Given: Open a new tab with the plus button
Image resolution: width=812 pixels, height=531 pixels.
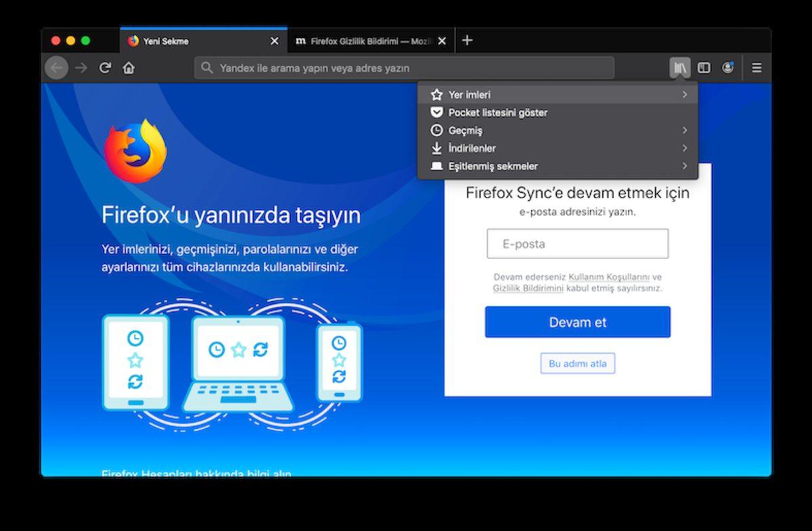Looking at the screenshot, I should click(x=467, y=41).
